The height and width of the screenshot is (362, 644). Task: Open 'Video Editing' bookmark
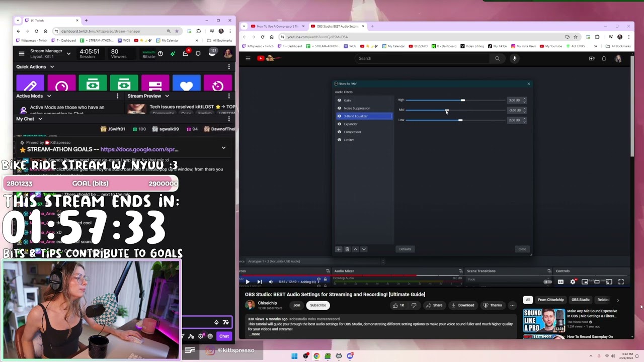tap(472, 46)
